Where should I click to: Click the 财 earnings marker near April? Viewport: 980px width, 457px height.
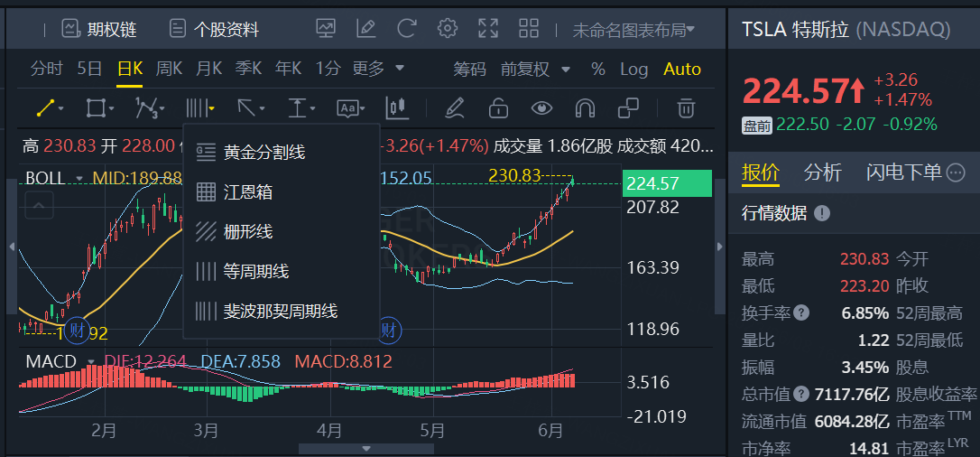click(389, 330)
